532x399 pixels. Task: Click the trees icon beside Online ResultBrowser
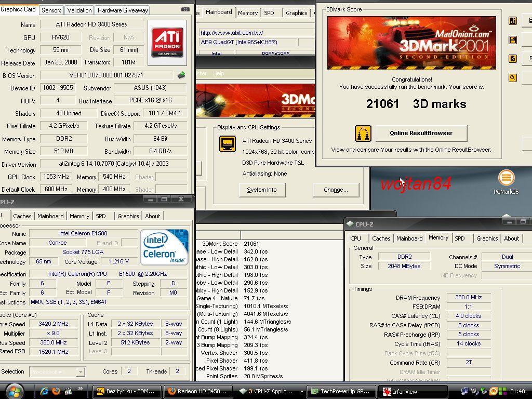click(x=363, y=134)
